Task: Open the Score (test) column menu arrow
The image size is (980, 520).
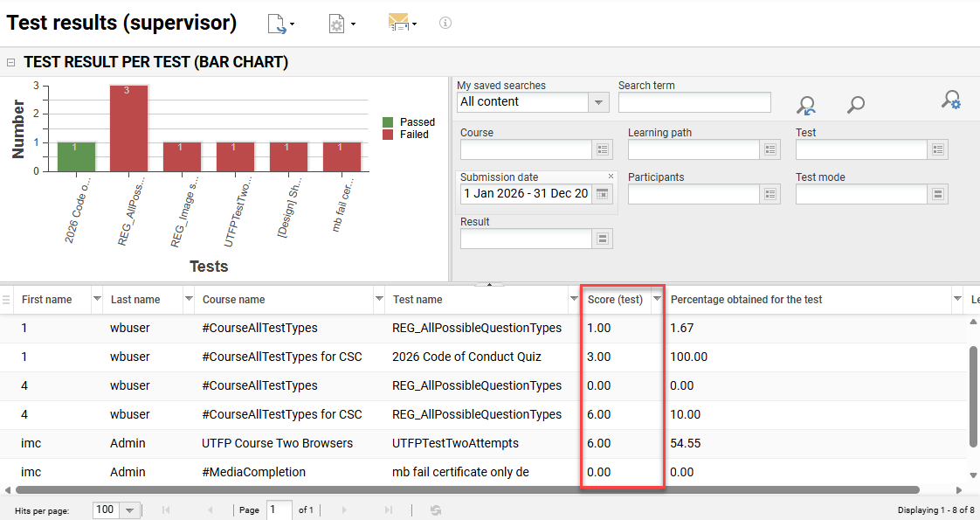Action: click(x=657, y=300)
